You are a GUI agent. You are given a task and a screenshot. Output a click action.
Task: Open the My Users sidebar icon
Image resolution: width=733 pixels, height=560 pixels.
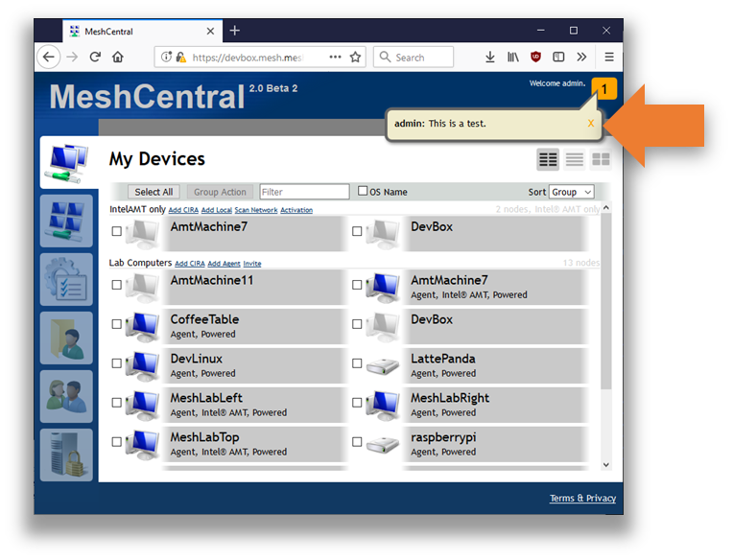point(66,396)
